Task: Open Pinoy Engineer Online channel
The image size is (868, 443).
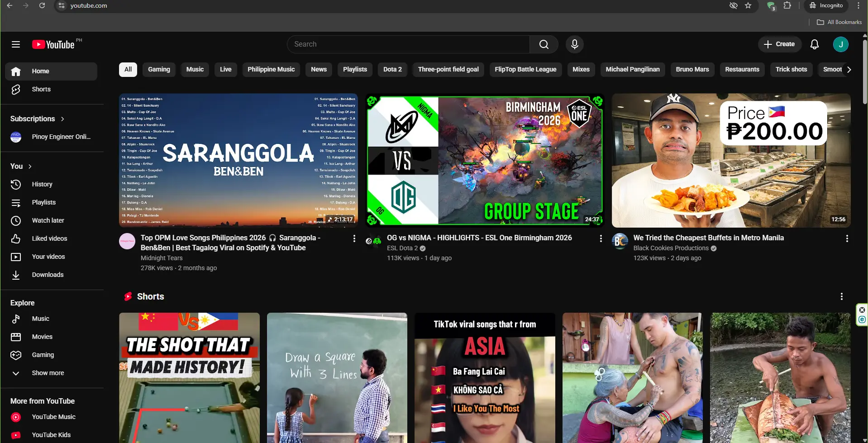Action: 51,137
